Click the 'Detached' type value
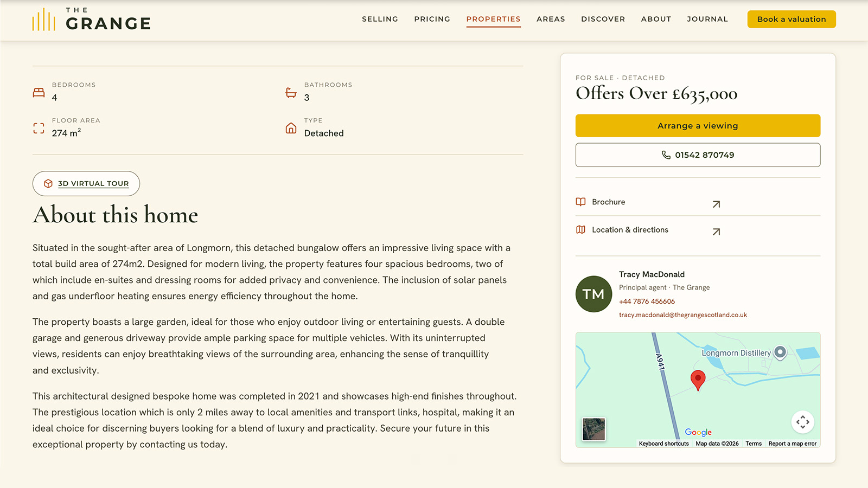Screen dimensions: 868x488 pos(324,133)
